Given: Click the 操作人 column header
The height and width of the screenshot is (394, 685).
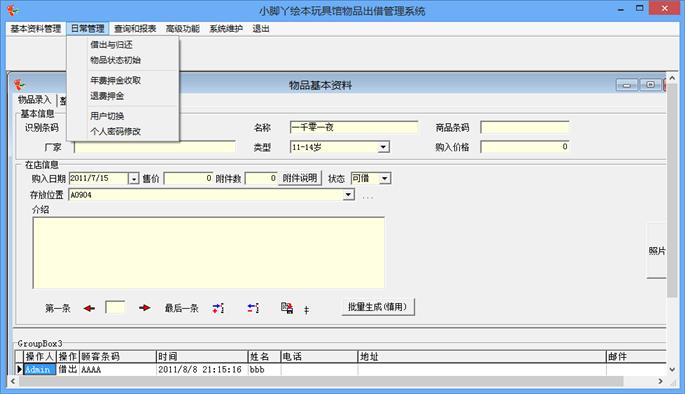Looking at the screenshot, I should tap(40, 356).
